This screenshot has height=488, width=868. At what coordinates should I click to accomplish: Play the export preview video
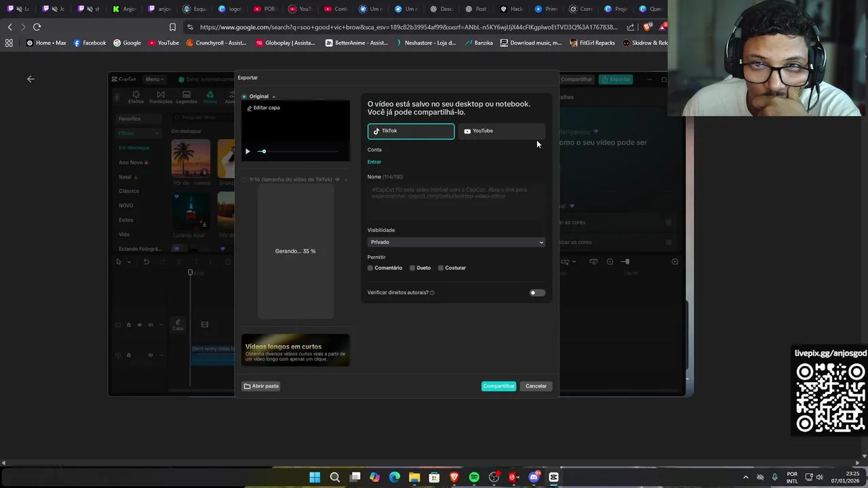point(248,151)
